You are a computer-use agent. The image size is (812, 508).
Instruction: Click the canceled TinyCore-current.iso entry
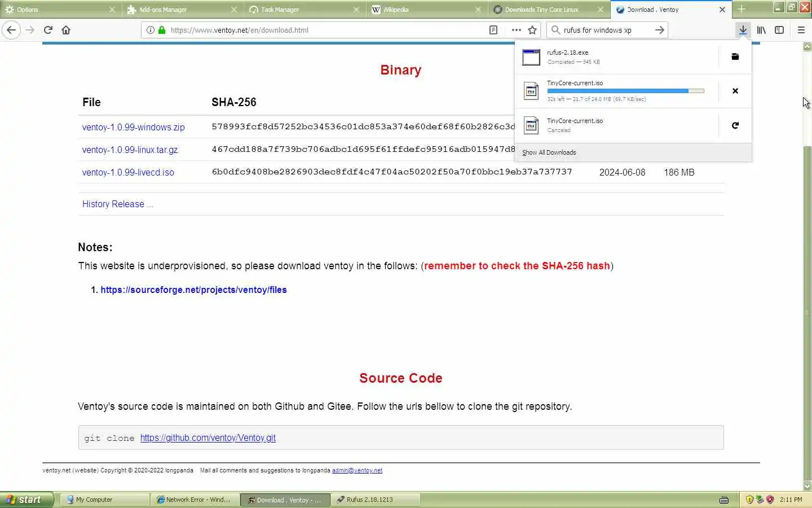point(617,125)
